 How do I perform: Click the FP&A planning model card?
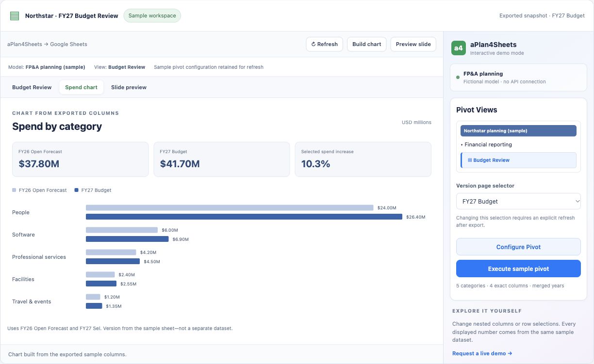[518, 78]
